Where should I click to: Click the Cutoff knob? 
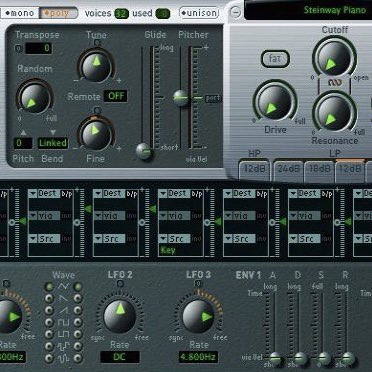point(334,58)
